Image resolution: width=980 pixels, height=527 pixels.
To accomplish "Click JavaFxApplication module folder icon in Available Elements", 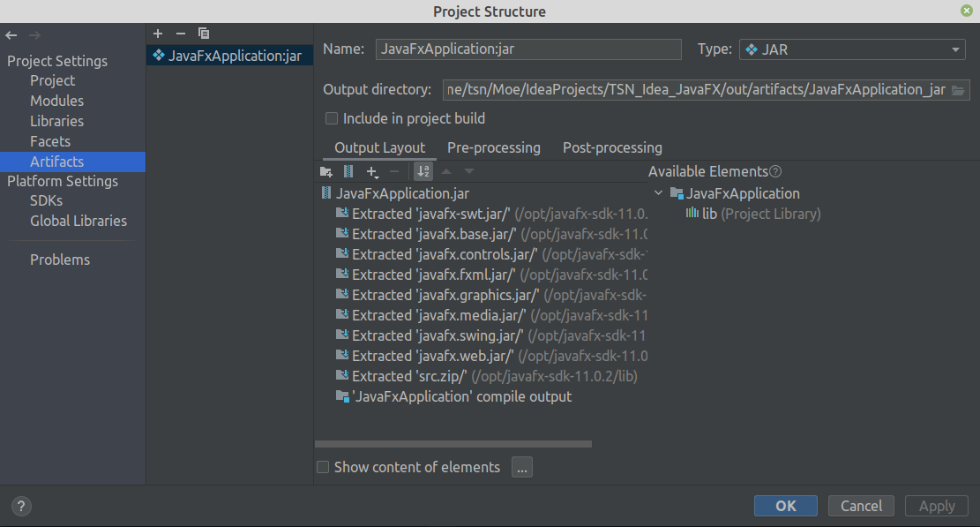I will point(677,193).
